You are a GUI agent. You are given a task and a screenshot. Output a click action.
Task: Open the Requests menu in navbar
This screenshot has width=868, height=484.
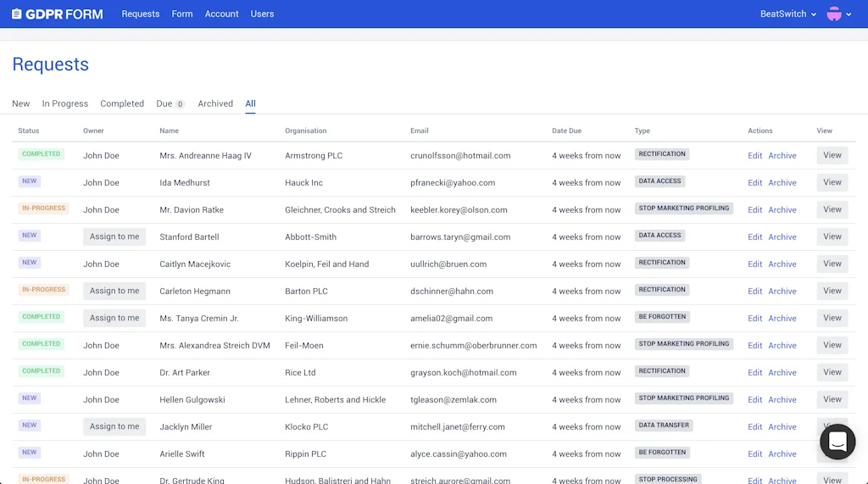pos(141,14)
